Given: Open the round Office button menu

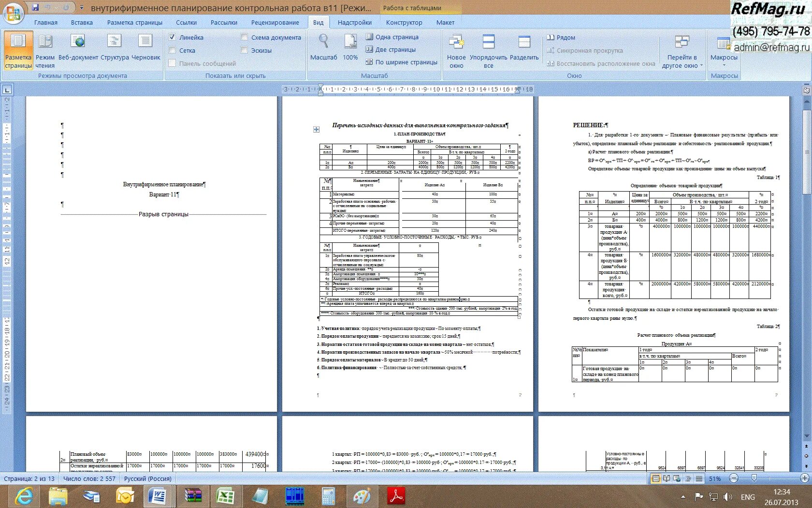Looking at the screenshot, I should point(14,13).
